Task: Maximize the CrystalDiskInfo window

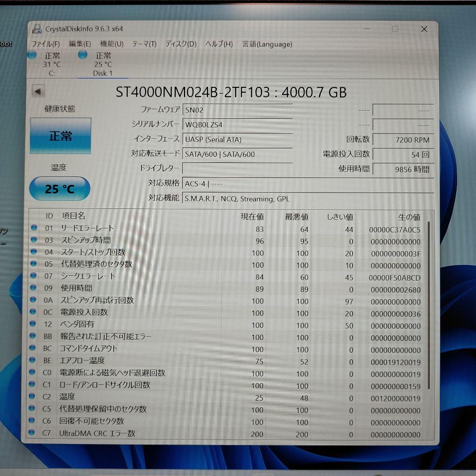Action: point(395,29)
